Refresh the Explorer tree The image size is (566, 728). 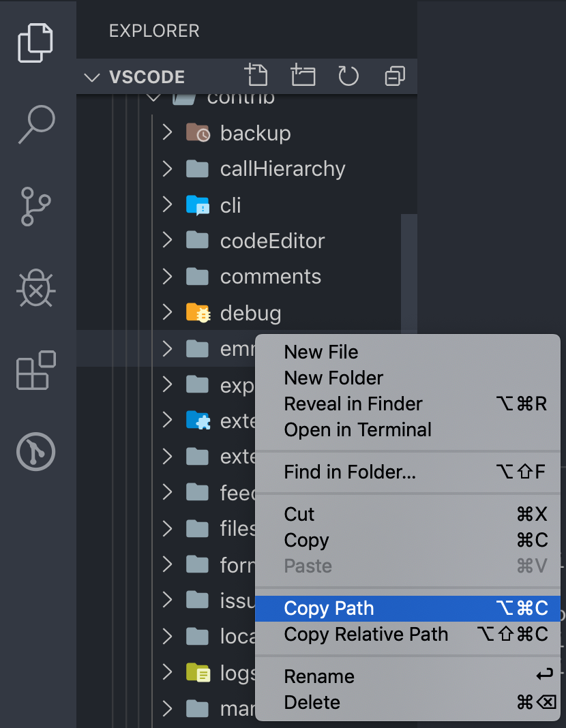tap(348, 76)
